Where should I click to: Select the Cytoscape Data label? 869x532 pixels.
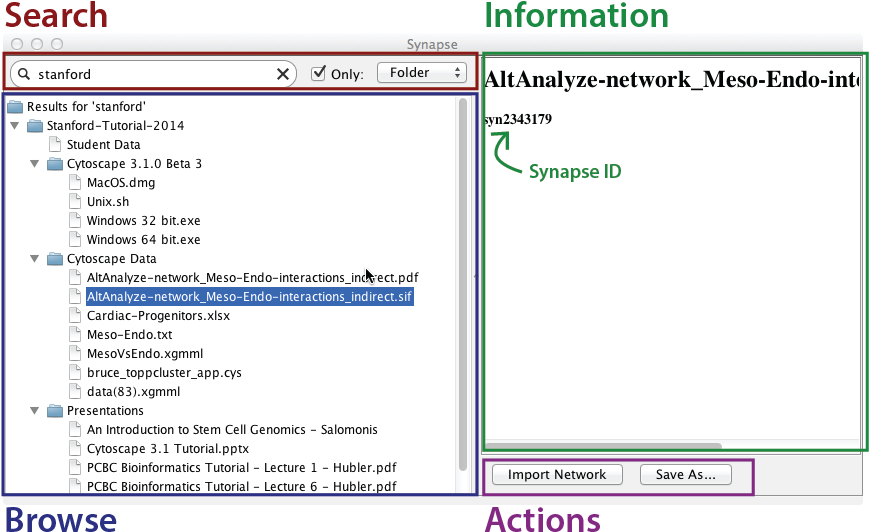pyautogui.click(x=111, y=259)
